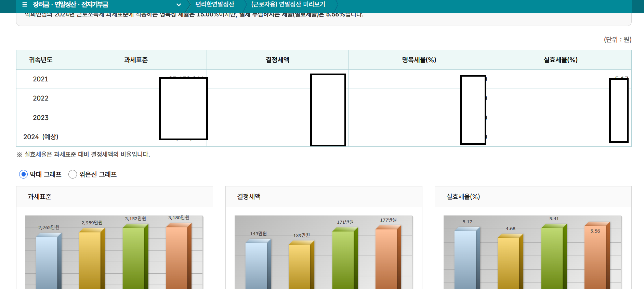Viewport: 644px width, 289px height.
Task: Click the 171만원 bar label
Action: (345, 222)
